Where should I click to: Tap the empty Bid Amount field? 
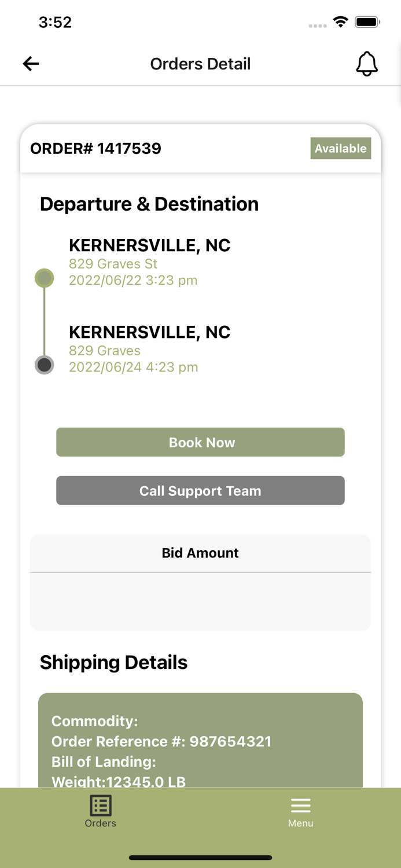pyautogui.click(x=200, y=602)
